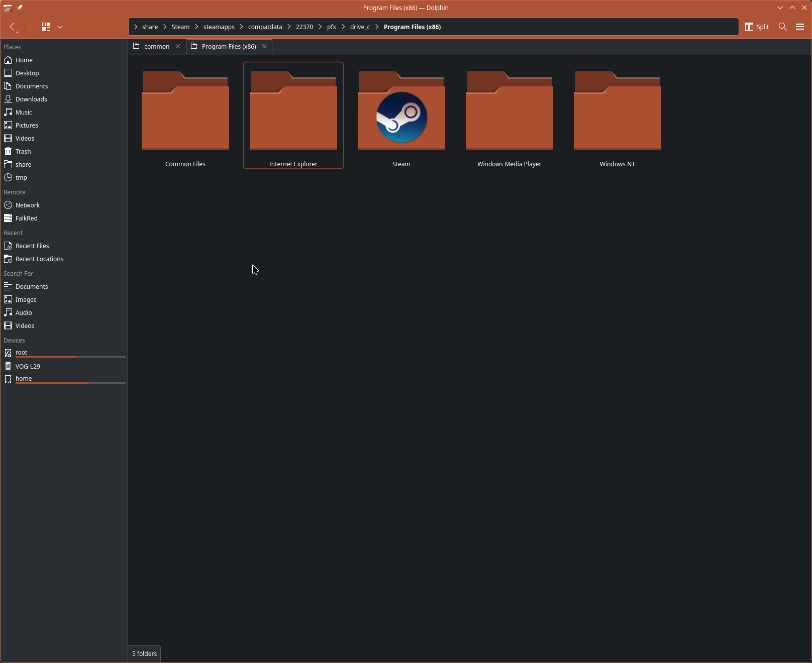Open the Dolphin window menu icon in titlebar
The width and height of the screenshot is (812, 663).
[x=8, y=8]
